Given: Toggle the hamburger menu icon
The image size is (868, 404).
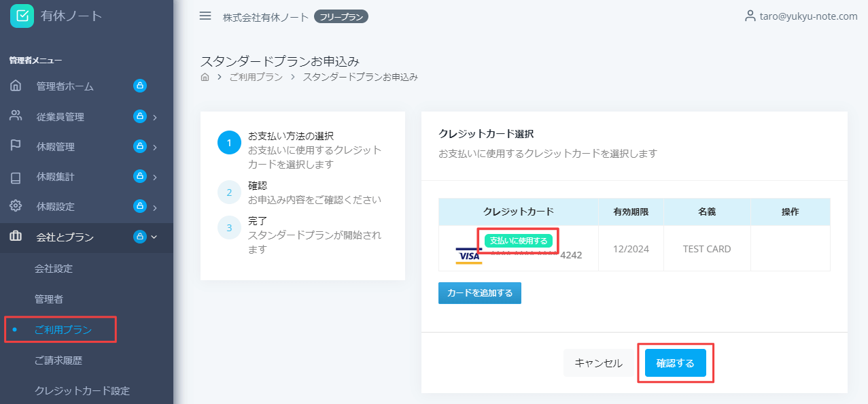Looking at the screenshot, I should (205, 16).
